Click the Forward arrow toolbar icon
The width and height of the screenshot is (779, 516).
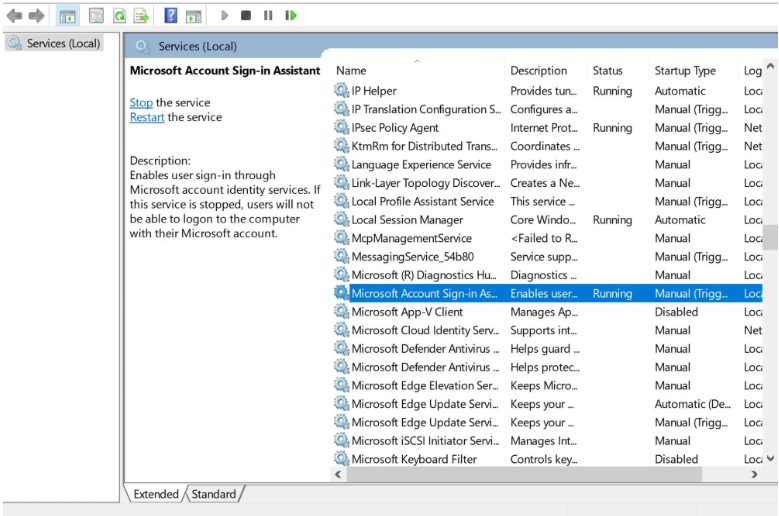(36, 16)
